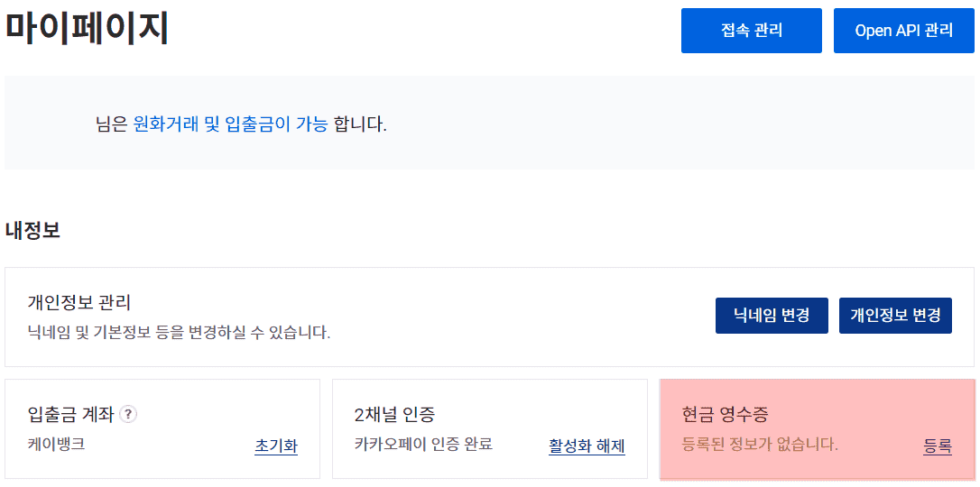Select the 카카오페이 인증 완료 status text

pos(423,445)
